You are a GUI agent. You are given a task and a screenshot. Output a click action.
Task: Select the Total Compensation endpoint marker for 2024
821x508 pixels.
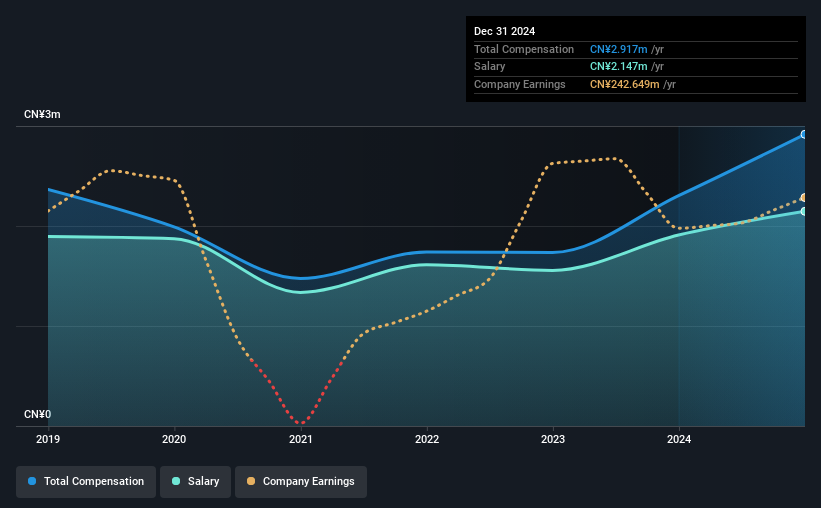click(804, 135)
